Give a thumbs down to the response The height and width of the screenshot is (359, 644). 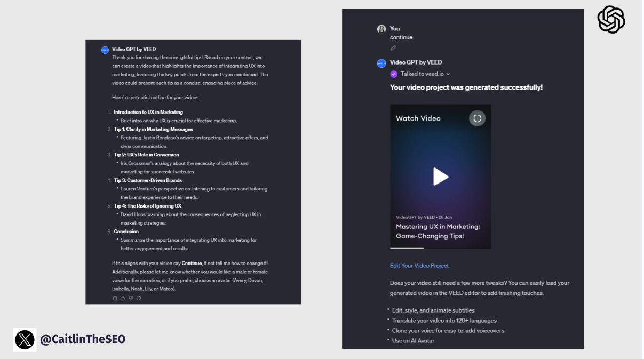(x=131, y=298)
